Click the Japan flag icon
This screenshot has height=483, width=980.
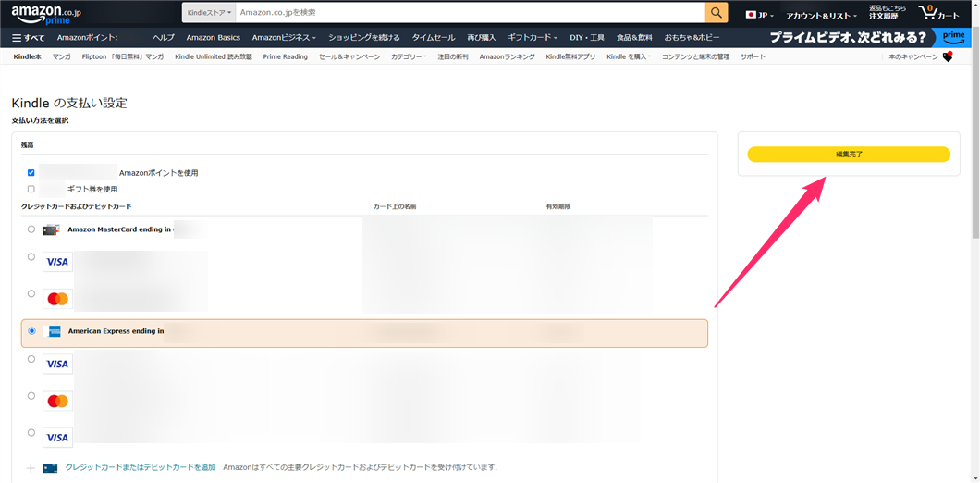pos(752,15)
